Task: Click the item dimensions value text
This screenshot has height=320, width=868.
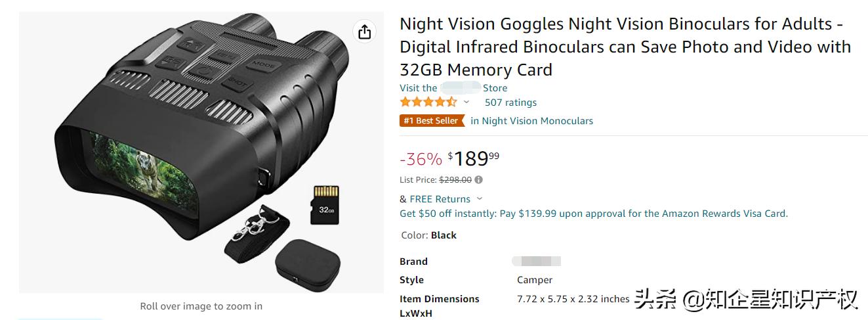Action: click(573, 299)
